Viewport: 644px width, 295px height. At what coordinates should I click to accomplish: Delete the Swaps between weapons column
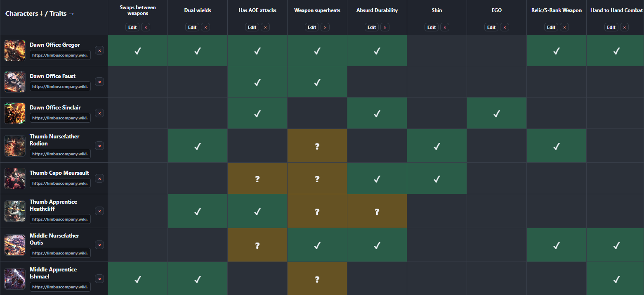pyautogui.click(x=146, y=27)
